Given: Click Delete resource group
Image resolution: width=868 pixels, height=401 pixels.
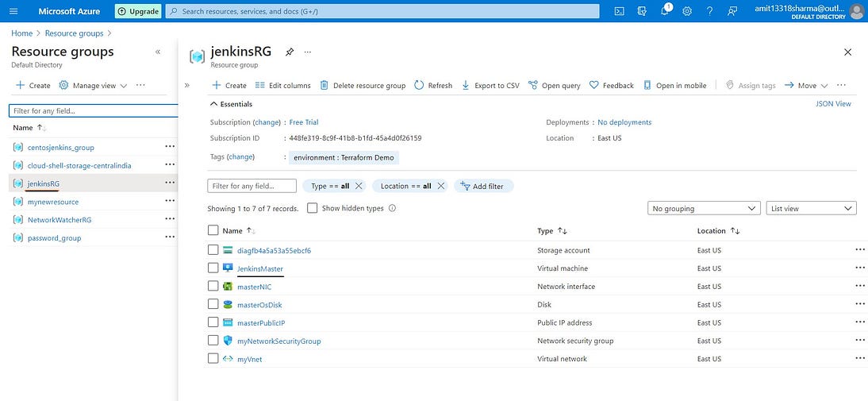Looking at the screenshot, I should (x=363, y=85).
